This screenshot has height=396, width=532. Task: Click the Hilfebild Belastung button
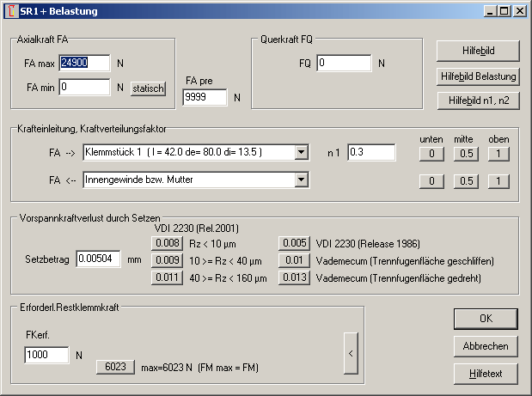point(478,76)
